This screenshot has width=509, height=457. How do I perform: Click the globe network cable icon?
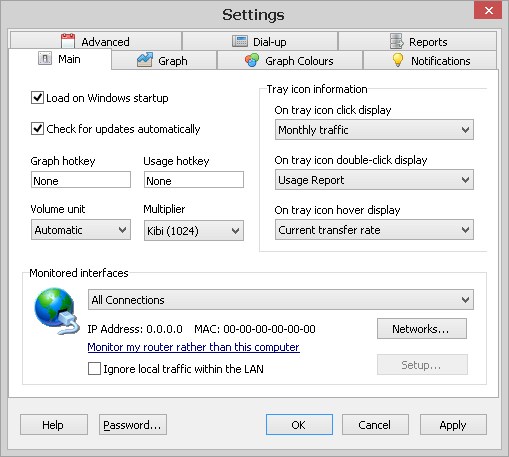57,311
